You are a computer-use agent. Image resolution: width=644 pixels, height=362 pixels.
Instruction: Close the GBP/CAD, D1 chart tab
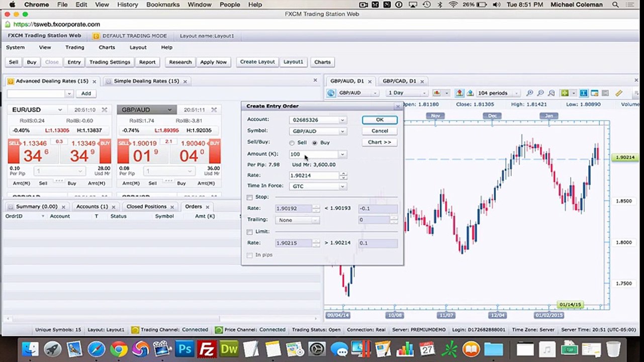click(422, 81)
